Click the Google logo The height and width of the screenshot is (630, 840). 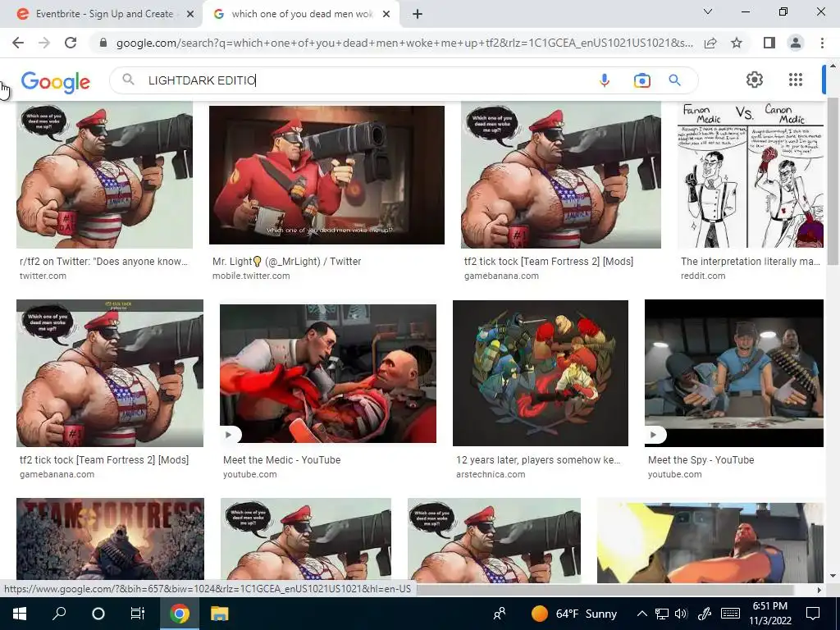click(x=56, y=81)
